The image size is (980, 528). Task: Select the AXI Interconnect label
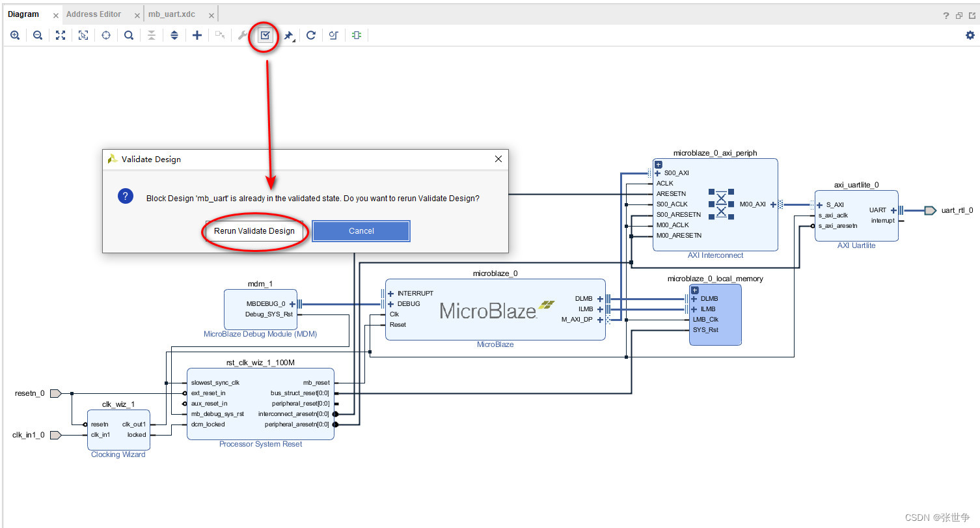715,255
